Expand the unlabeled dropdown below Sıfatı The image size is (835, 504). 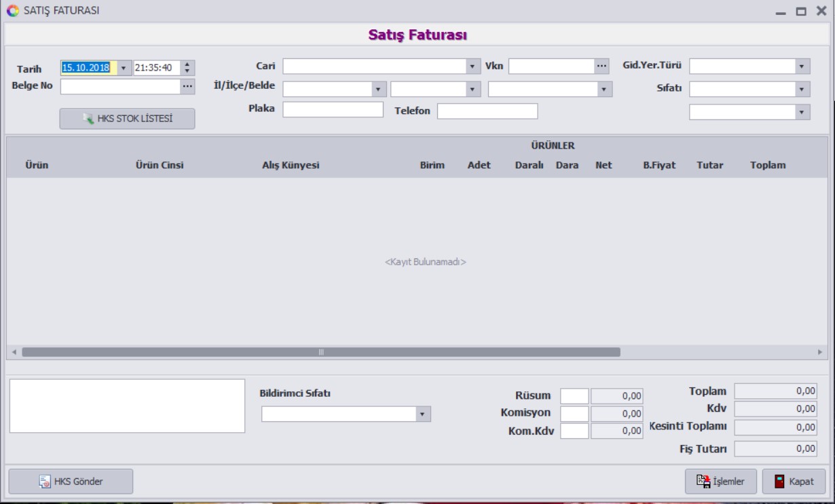pyautogui.click(x=803, y=113)
